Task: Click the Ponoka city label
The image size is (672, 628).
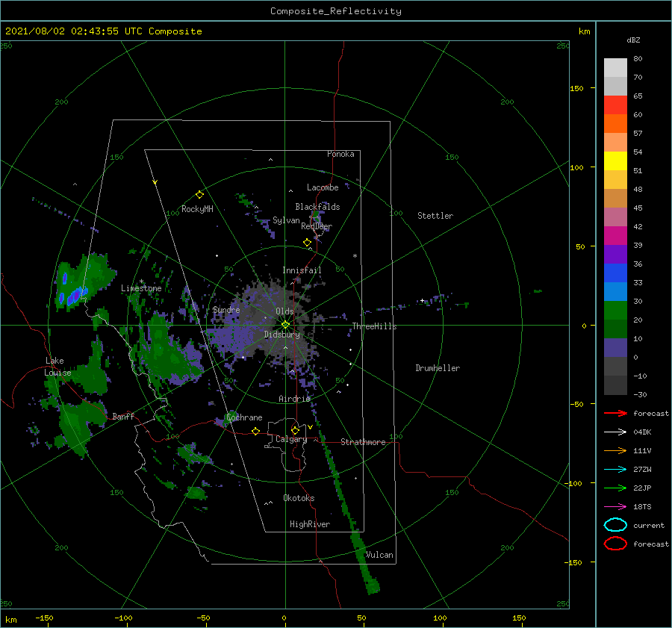Action: [340, 154]
